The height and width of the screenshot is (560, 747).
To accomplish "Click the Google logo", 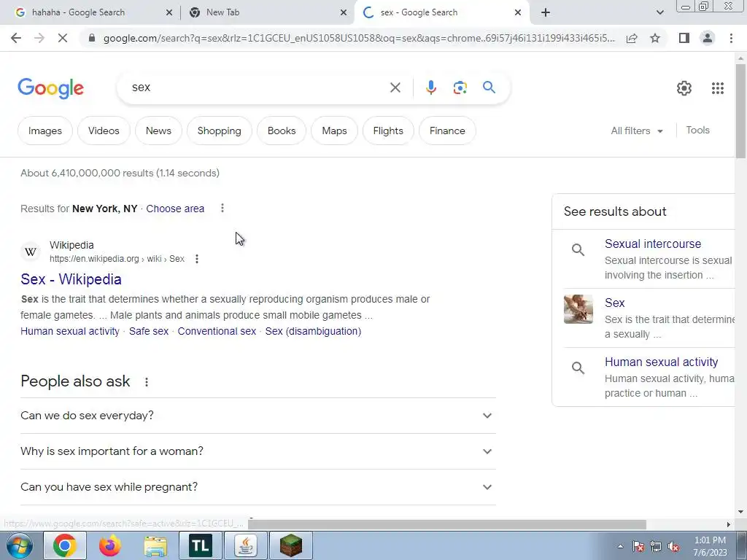I will 50,88.
